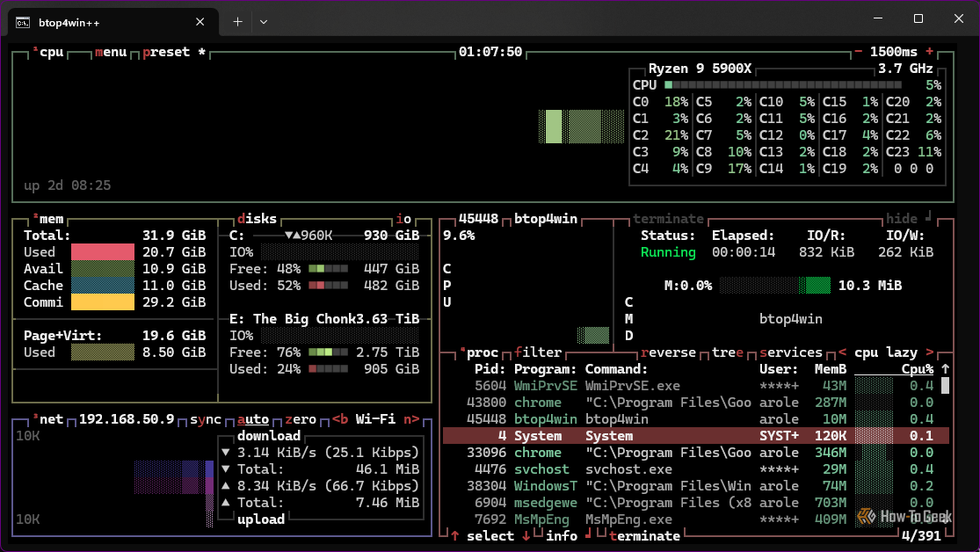Click the Running status text
980x552 pixels.
pyautogui.click(x=668, y=252)
